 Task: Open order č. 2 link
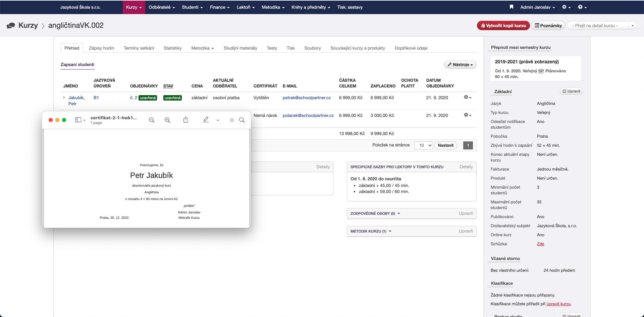click(x=133, y=98)
